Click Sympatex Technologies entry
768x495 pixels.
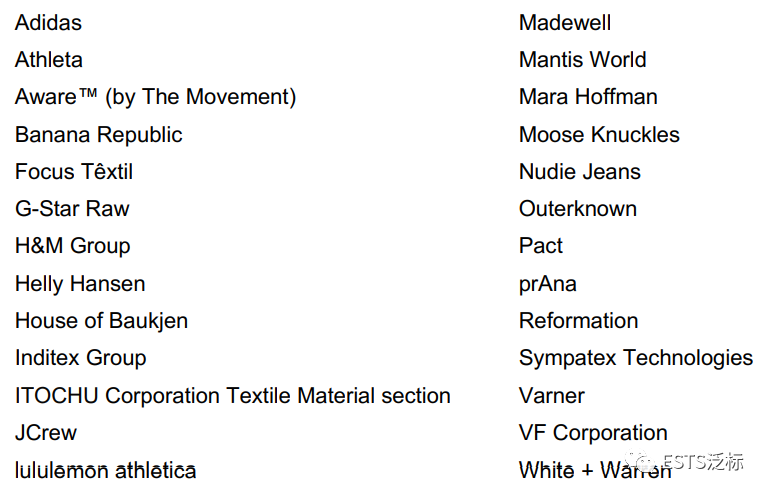636,358
